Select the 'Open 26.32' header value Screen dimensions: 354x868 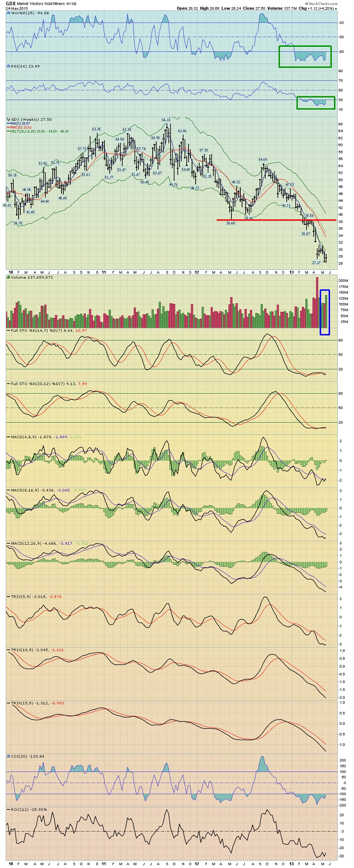point(188,8)
